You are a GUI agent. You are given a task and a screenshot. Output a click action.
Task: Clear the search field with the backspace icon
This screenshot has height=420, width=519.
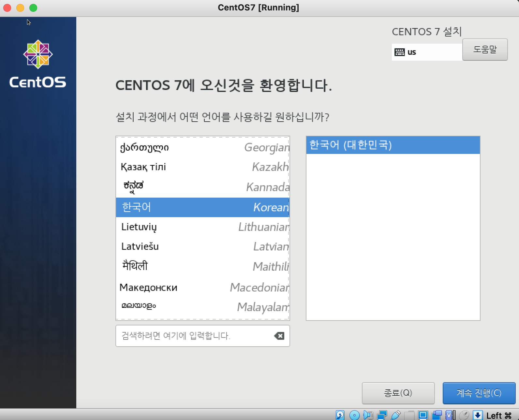[279, 336]
